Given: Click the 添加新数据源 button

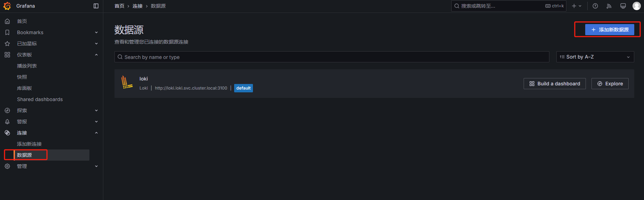Looking at the screenshot, I should 610,30.
